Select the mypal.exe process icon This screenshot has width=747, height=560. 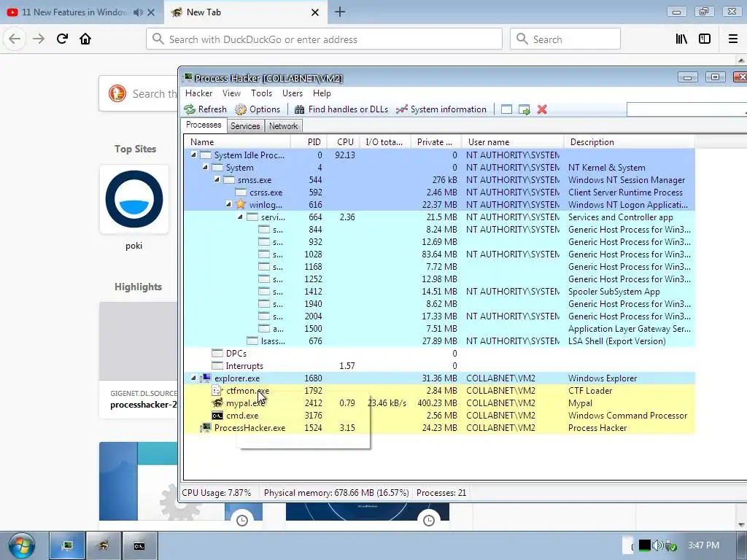point(217,402)
